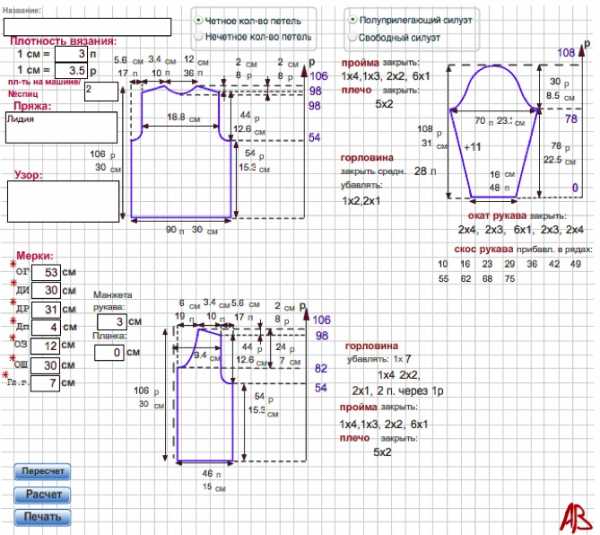
Task: Click the Пряжа text box containing Лидия
Action: click(62, 126)
